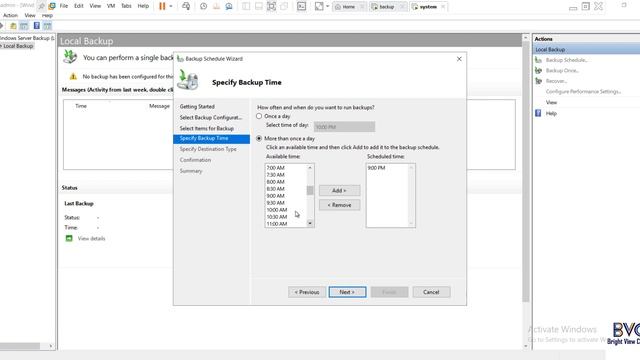This screenshot has width=640, height=360.
Task: Click the revert snapshot icon
Action: tap(216, 6)
